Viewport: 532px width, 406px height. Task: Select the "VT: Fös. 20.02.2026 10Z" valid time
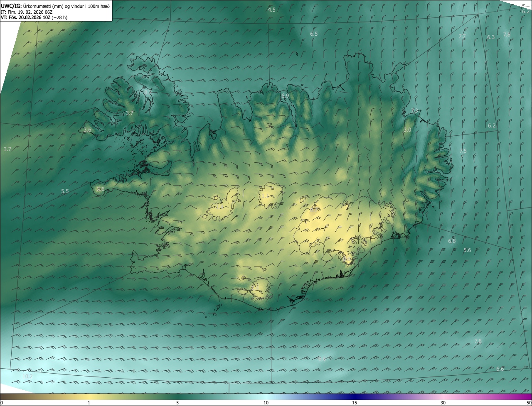(x=26, y=17)
